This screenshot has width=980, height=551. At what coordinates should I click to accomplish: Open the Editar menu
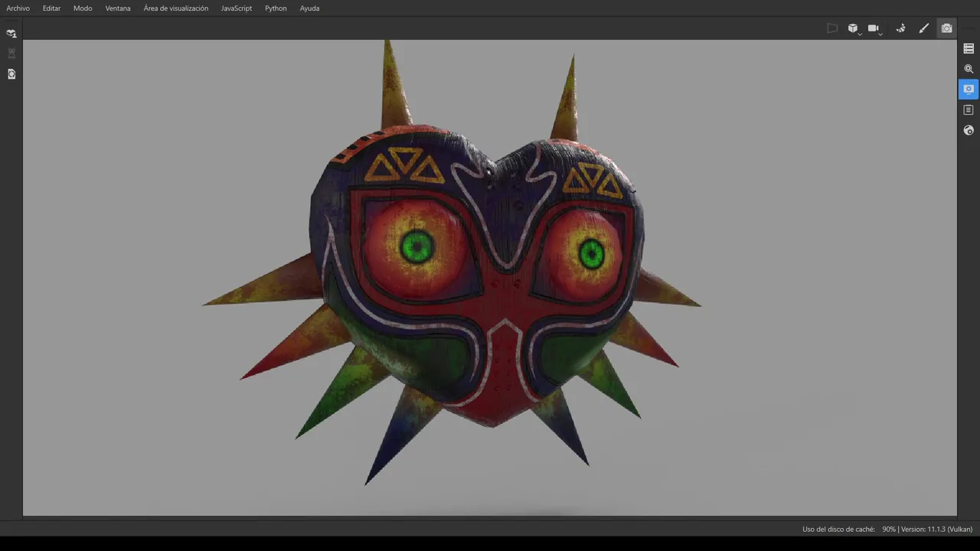[x=51, y=8]
